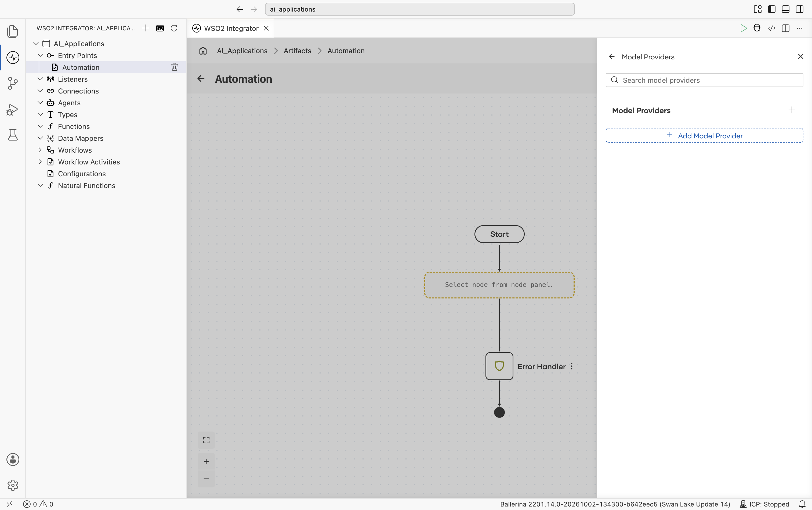
Task: Collapse the Connections section chevron
Action: click(40, 91)
